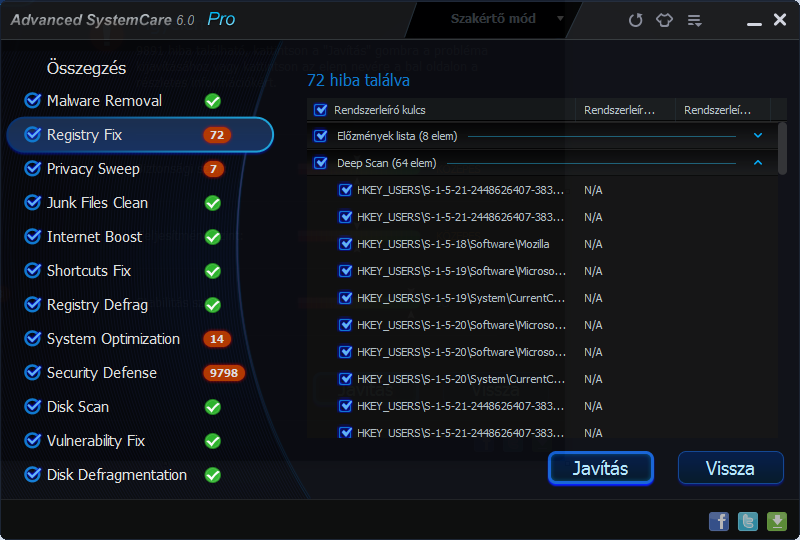The image size is (800, 540).
Task: Select the S-1-5-19\Software\Microso... registry row
Action: point(543,271)
